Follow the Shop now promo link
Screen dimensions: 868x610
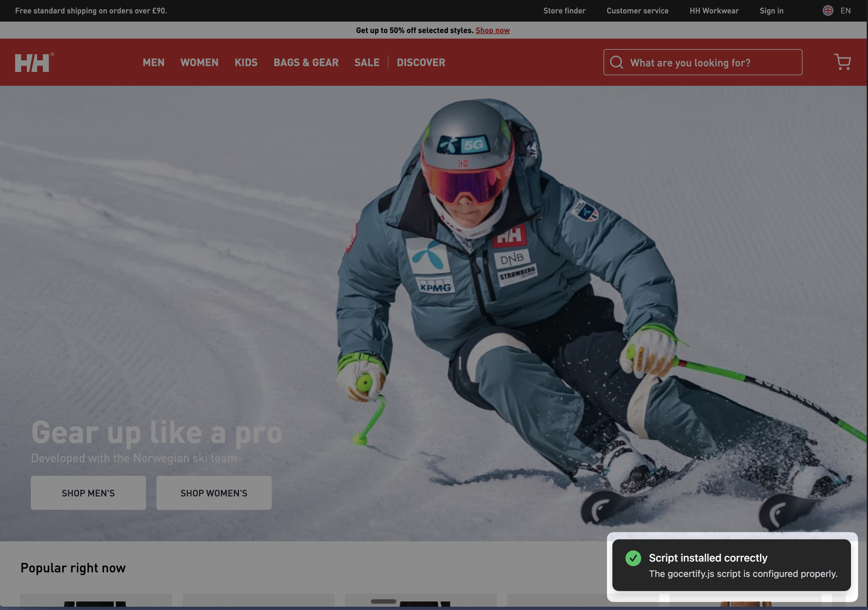pos(492,30)
